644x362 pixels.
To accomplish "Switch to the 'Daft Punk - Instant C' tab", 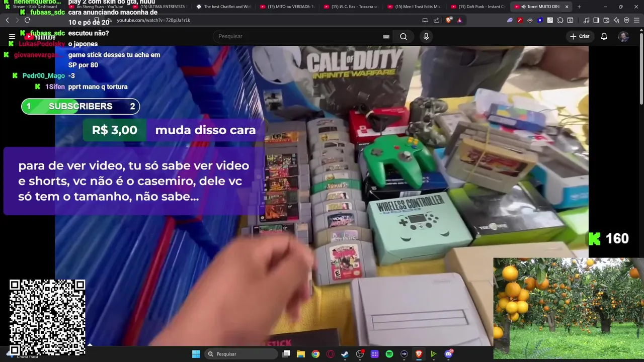I will 478,7.
